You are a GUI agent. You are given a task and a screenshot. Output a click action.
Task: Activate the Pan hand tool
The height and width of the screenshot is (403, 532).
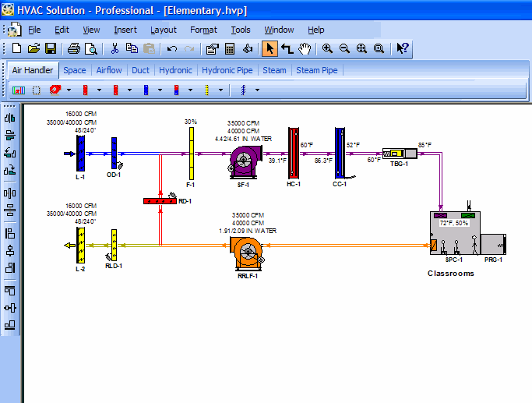coord(305,48)
